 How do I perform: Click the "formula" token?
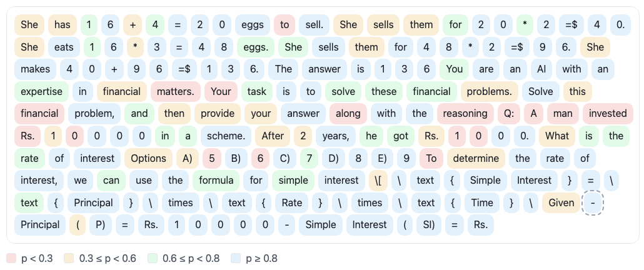tap(216, 181)
